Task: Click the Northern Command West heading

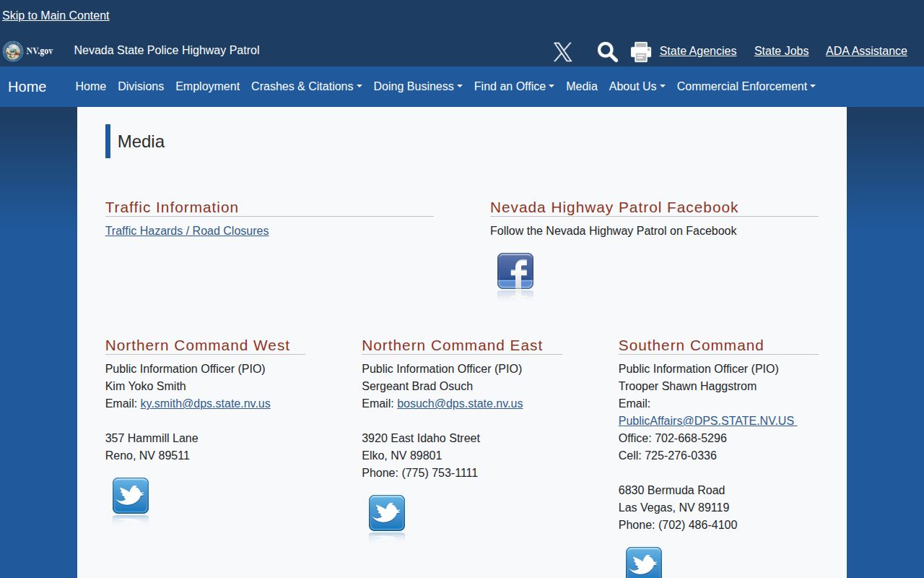Action: [x=198, y=345]
